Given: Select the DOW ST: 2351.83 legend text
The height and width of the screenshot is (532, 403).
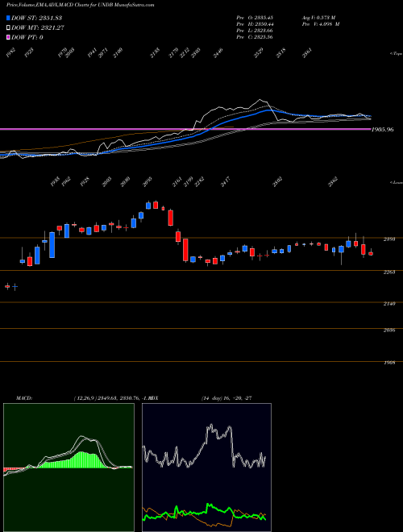Looking at the screenshot, I should [36, 18].
